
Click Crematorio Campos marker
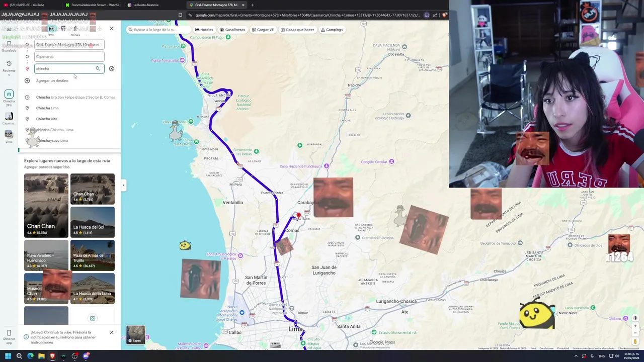tap(358, 237)
